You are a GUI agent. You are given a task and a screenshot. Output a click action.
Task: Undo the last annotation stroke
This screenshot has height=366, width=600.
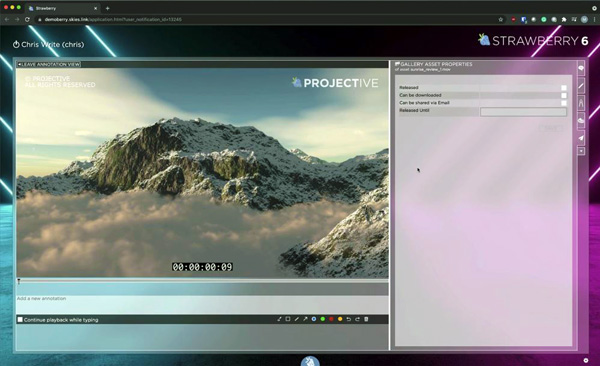pyautogui.click(x=349, y=319)
